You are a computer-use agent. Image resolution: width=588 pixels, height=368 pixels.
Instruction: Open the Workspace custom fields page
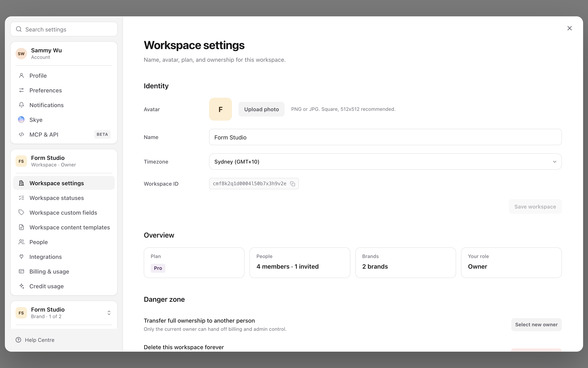coord(64,212)
